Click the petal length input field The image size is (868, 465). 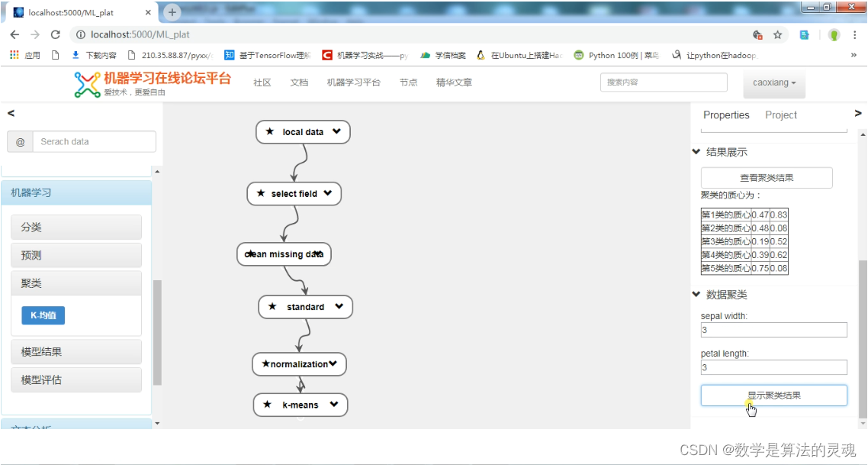[x=773, y=367]
